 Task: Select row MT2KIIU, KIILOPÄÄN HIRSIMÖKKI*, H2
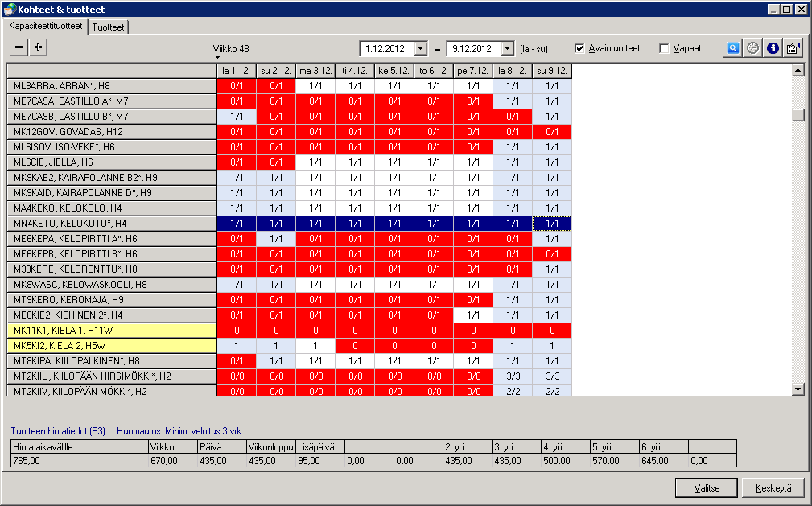(112, 376)
